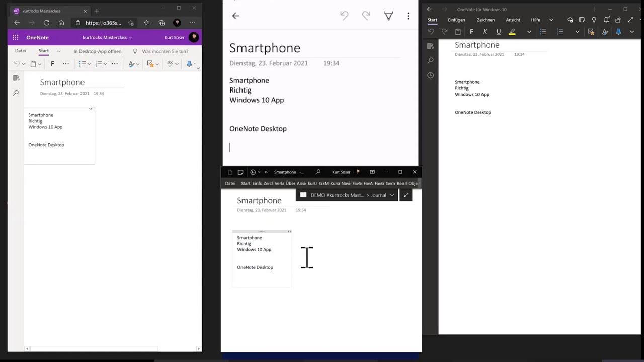Click the numbered list icon in OneNote web
644x362 pixels.
click(99, 64)
